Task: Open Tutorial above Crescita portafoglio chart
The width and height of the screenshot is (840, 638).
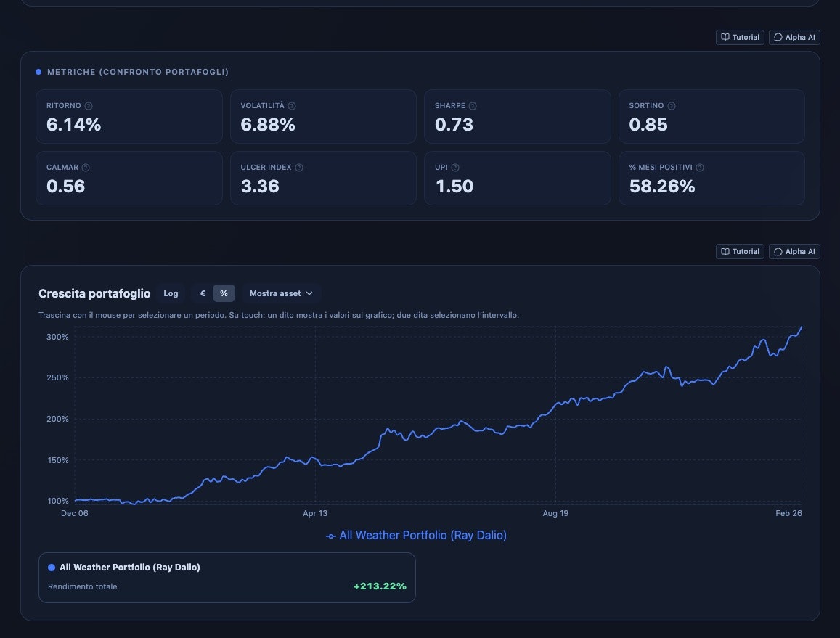Action: [740, 252]
